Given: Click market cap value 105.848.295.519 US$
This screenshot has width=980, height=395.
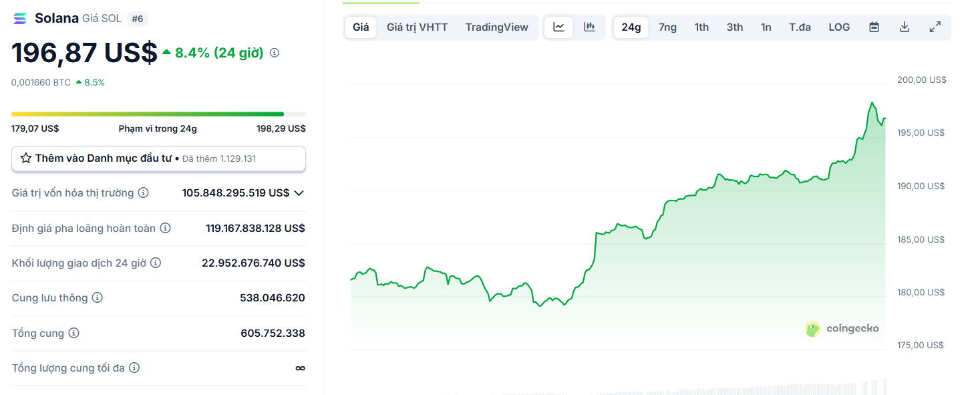Looking at the screenshot, I should click(236, 192).
